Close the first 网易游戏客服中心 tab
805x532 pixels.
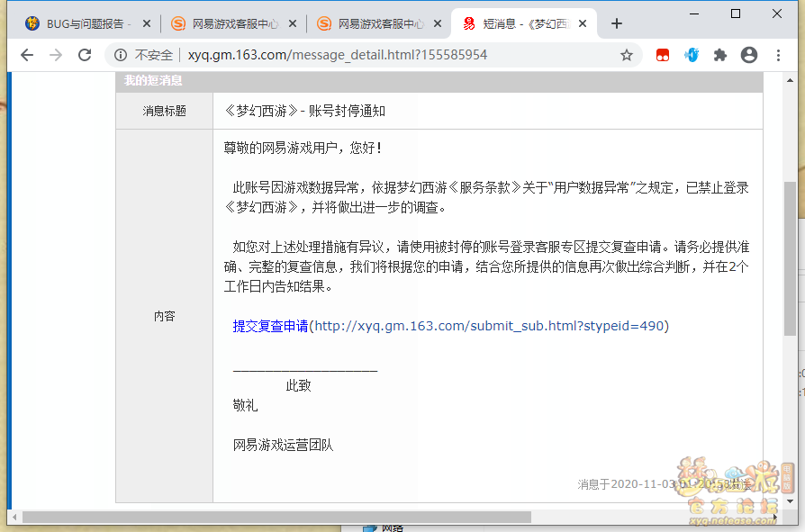pos(292,23)
